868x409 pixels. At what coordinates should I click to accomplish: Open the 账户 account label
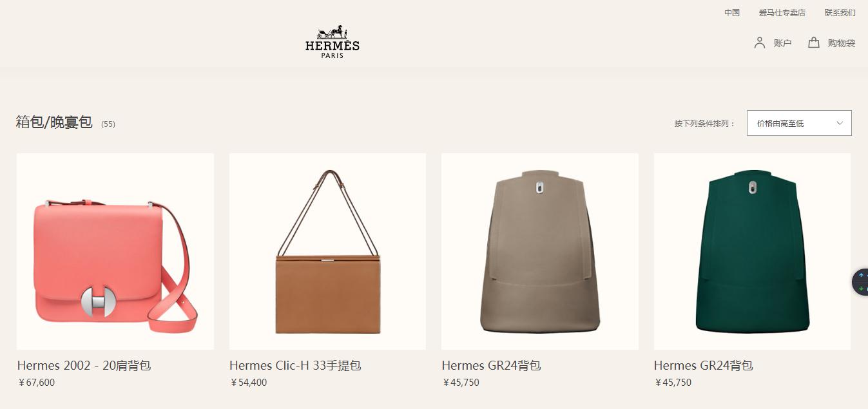tap(782, 43)
